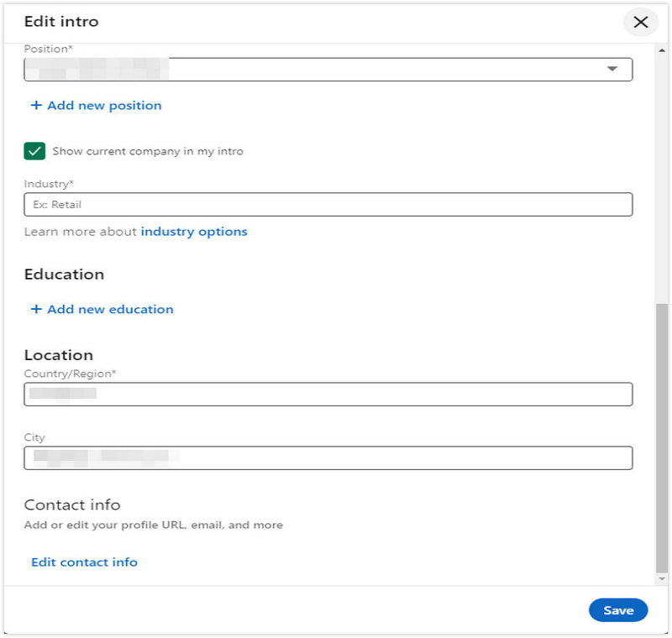This screenshot has height=638, width=672.
Task: Click the scrollbar down arrow
Action: pyautogui.click(x=662, y=579)
